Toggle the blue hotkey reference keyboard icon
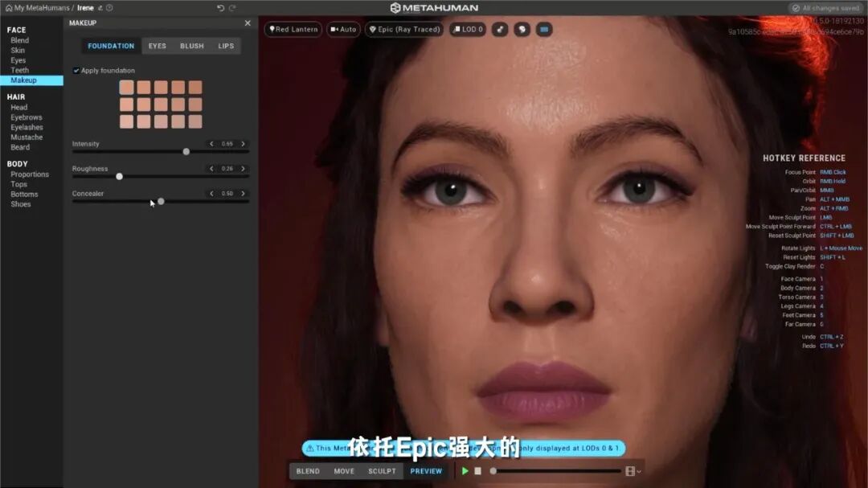Image resolution: width=868 pixels, height=488 pixels. (x=544, y=30)
